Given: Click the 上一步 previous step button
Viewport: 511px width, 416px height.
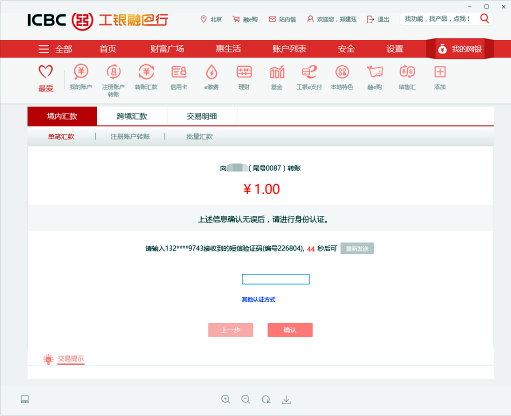Looking at the screenshot, I should (x=230, y=330).
